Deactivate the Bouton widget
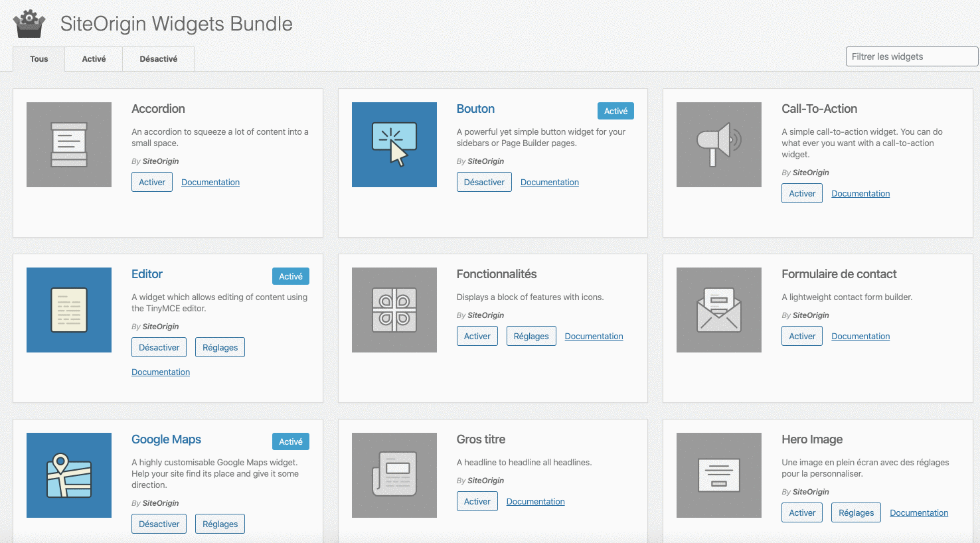Viewport: 980px width, 543px height. click(x=484, y=181)
